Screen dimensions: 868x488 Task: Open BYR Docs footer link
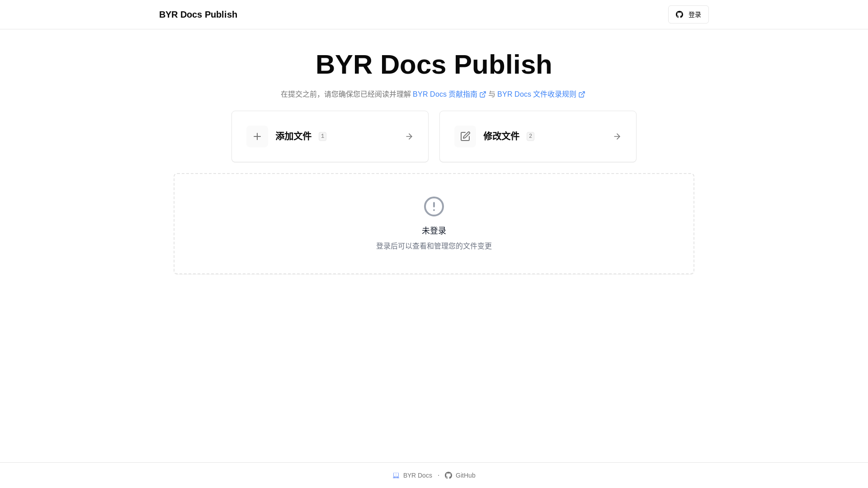coord(412,475)
